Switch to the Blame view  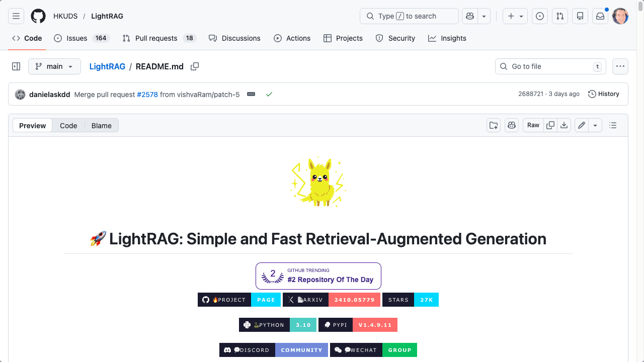click(x=102, y=126)
